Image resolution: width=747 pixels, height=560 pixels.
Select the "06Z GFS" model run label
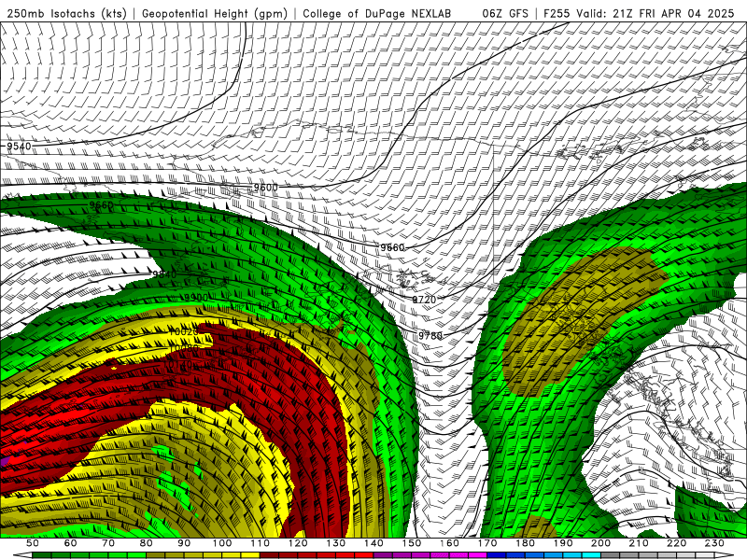tap(505, 13)
